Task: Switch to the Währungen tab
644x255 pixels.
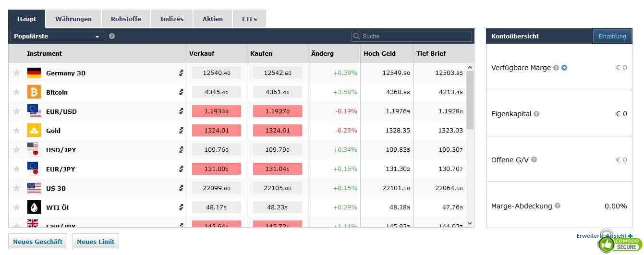Action: click(x=73, y=19)
